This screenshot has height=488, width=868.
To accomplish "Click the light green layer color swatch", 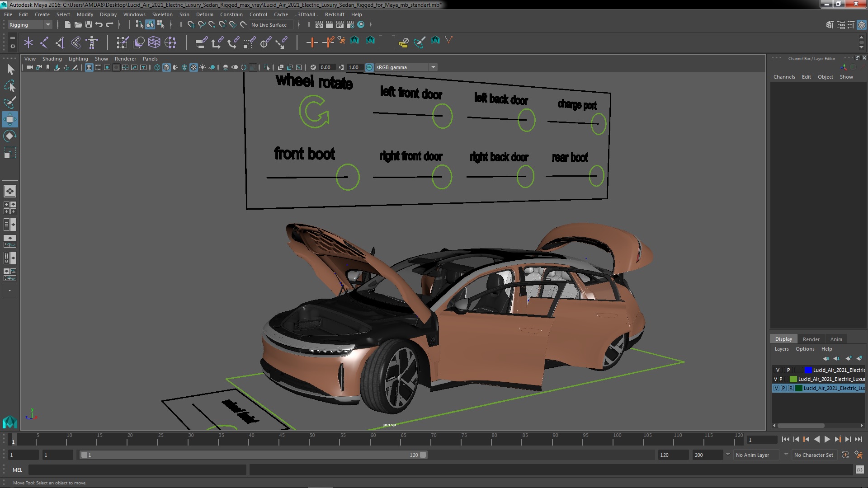I will click(x=793, y=379).
